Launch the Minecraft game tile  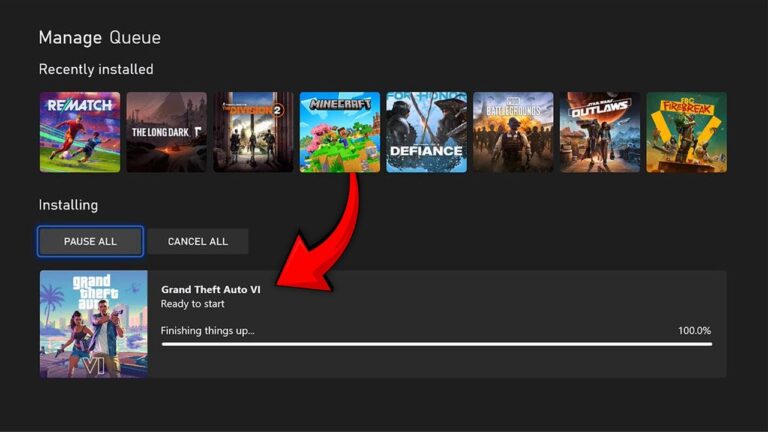click(x=340, y=132)
